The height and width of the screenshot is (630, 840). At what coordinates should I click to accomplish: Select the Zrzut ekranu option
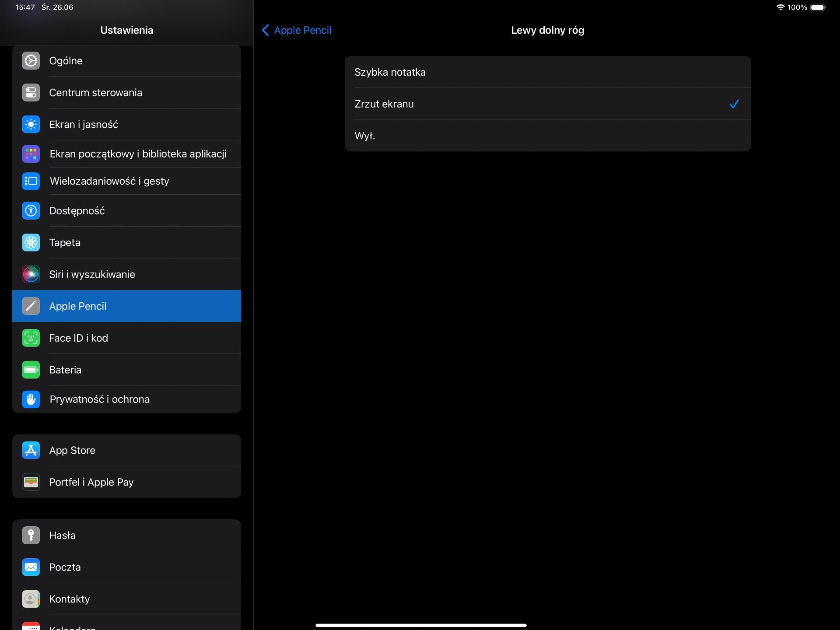[x=548, y=104]
